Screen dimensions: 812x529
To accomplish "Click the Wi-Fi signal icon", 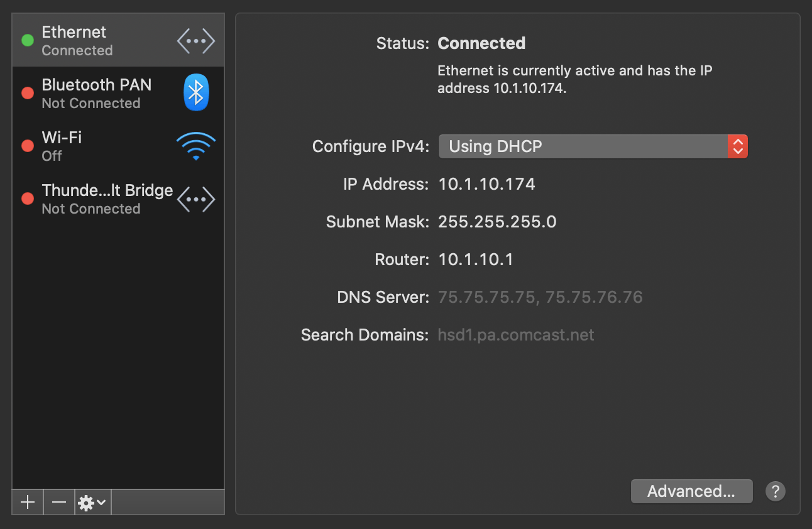I will click(196, 146).
